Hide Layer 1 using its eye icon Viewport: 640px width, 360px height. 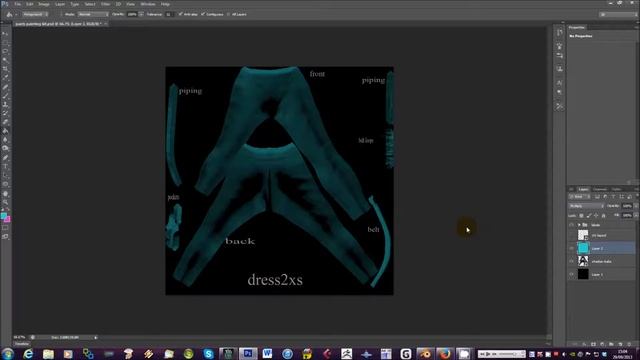pyautogui.click(x=571, y=274)
